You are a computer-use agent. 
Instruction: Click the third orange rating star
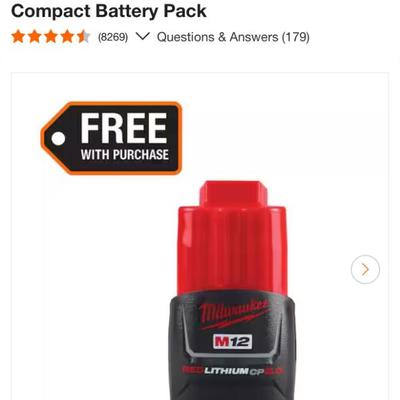[x=51, y=37]
